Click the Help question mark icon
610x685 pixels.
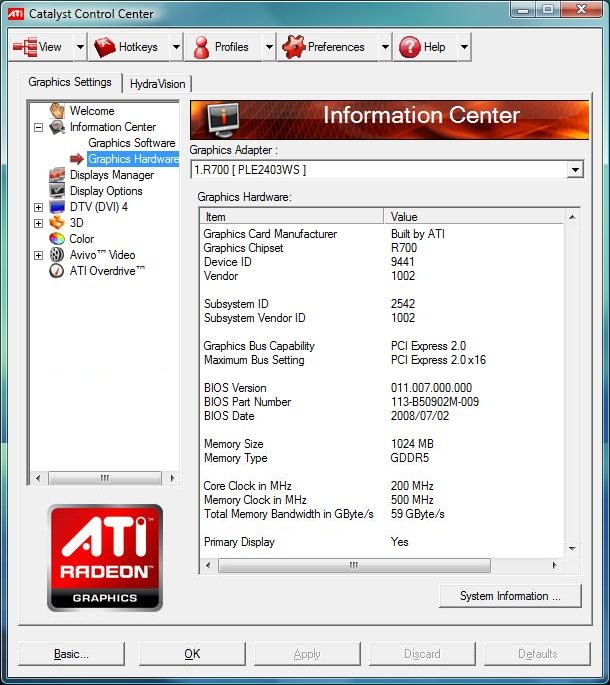pos(410,47)
